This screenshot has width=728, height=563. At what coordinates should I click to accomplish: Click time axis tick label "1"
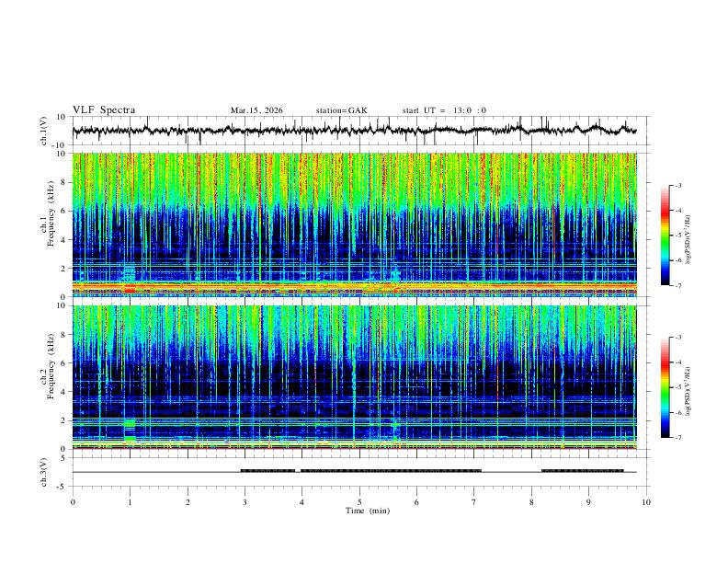point(130,502)
